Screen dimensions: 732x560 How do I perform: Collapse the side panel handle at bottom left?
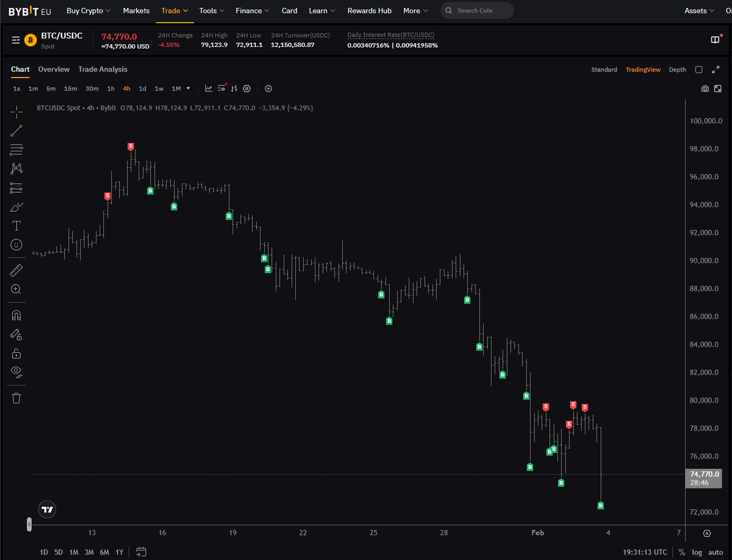coord(29,525)
